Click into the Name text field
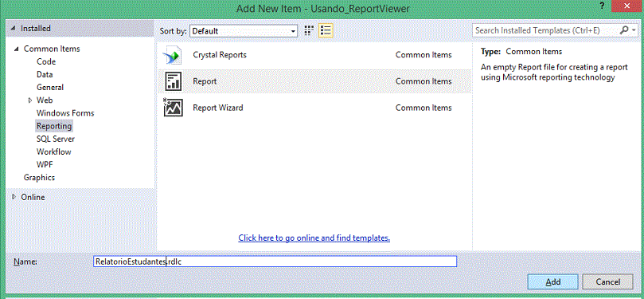The height and width of the screenshot is (299, 644). coord(275,262)
